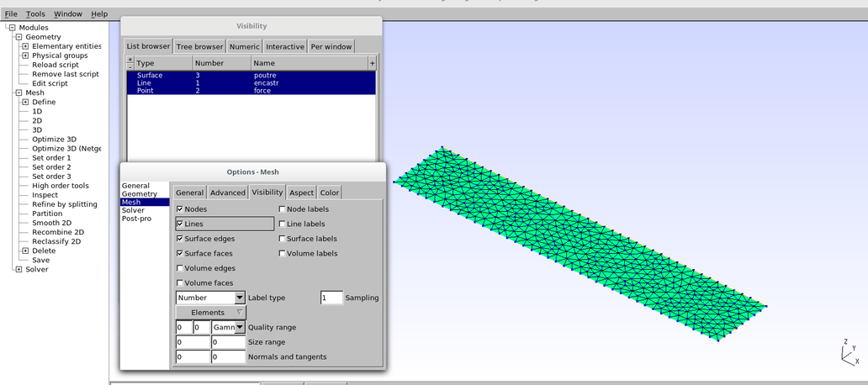The width and height of the screenshot is (868, 385).
Task: Collapse the Geometry module node
Action: [x=19, y=37]
